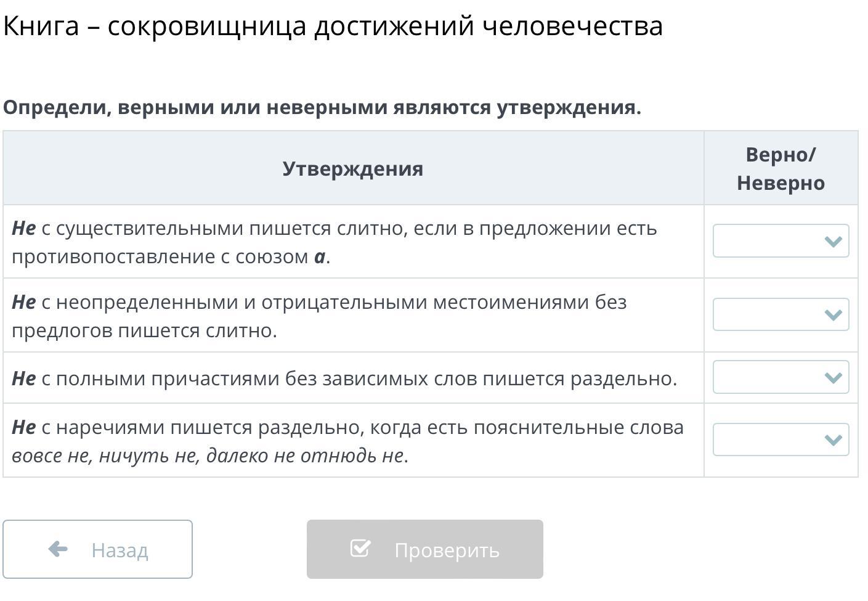Image resolution: width=868 pixels, height=601 pixels.
Task: Click the statement text about существительными
Action: (x=334, y=242)
